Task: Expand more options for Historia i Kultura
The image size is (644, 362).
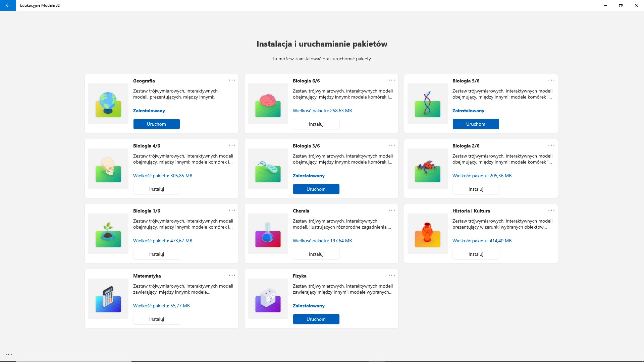Action: (551, 210)
